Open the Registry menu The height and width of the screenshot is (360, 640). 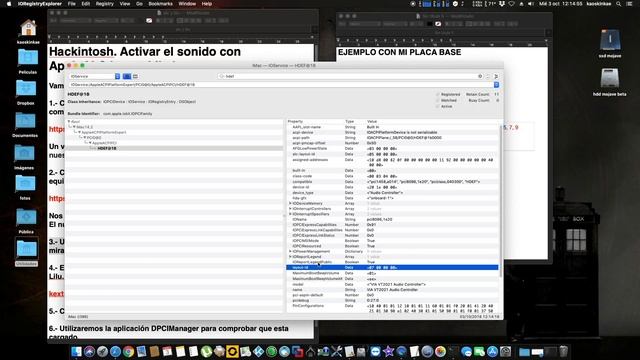click(104, 4)
